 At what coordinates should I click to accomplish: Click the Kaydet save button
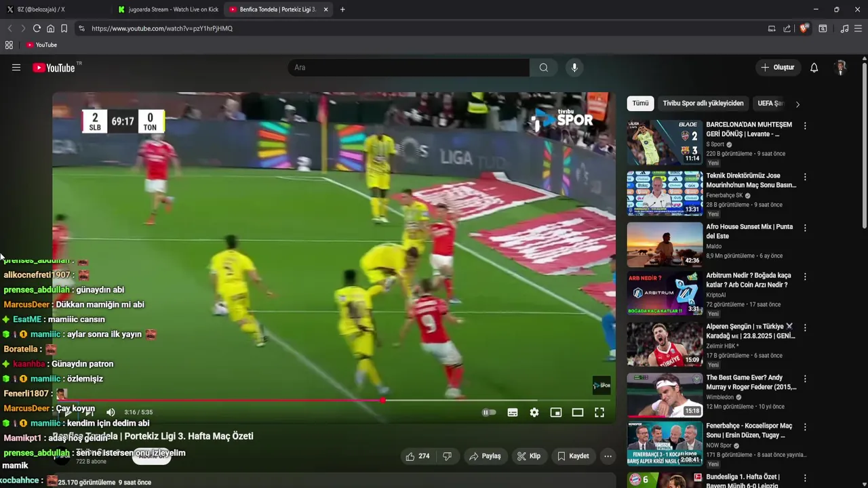point(573,456)
